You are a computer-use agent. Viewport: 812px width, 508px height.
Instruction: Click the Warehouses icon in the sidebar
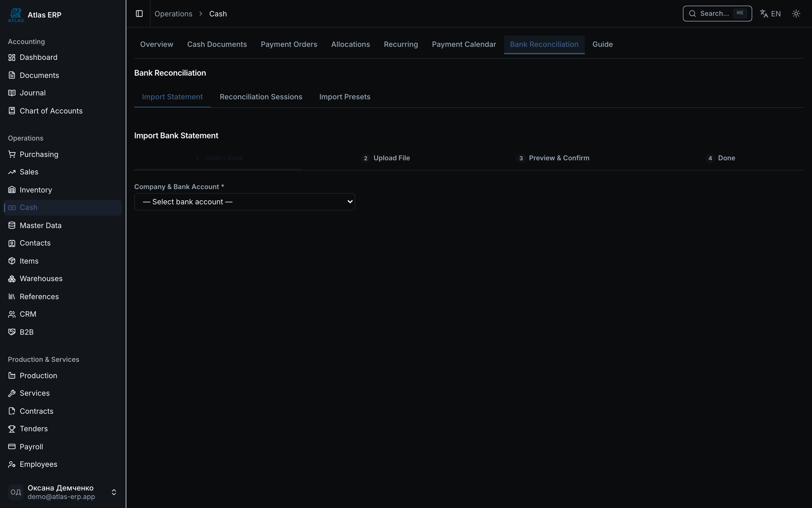click(x=12, y=279)
